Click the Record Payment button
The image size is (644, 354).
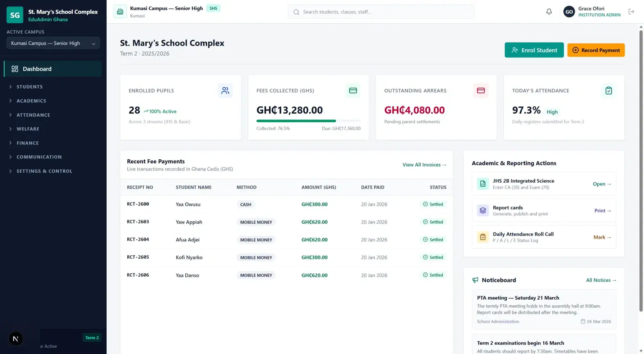click(596, 50)
